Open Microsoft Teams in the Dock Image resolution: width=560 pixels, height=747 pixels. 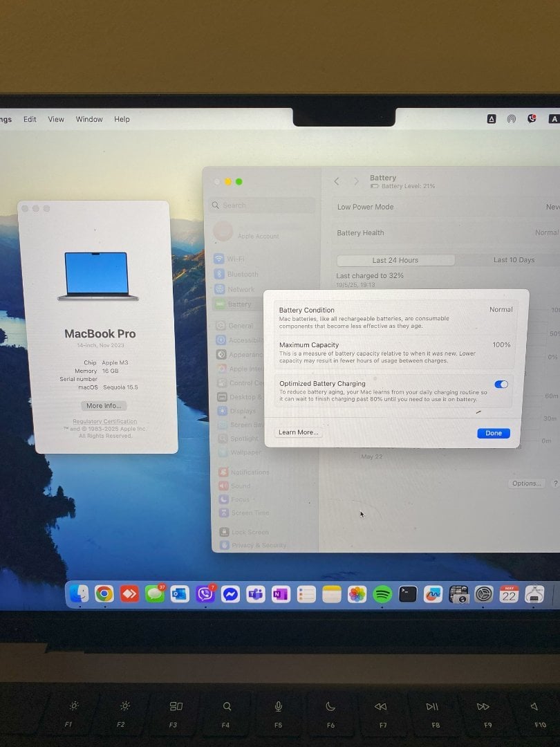click(x=256, y=594)
